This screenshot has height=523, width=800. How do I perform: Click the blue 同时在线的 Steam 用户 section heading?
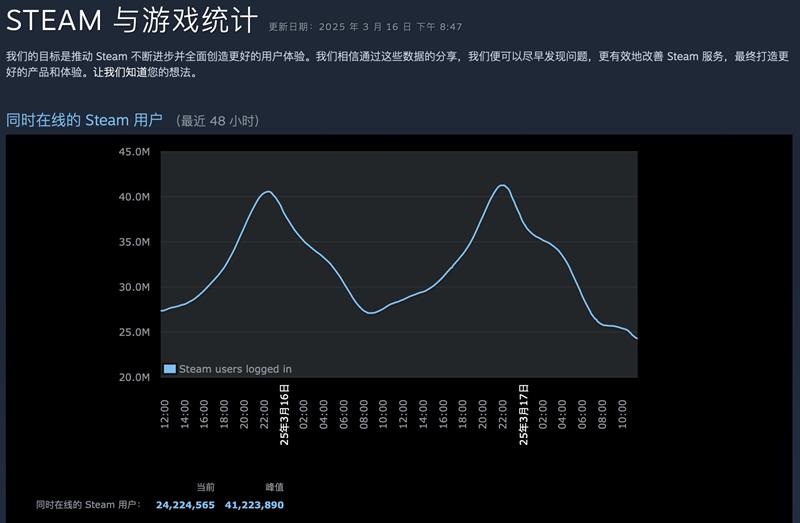point(84,120)
